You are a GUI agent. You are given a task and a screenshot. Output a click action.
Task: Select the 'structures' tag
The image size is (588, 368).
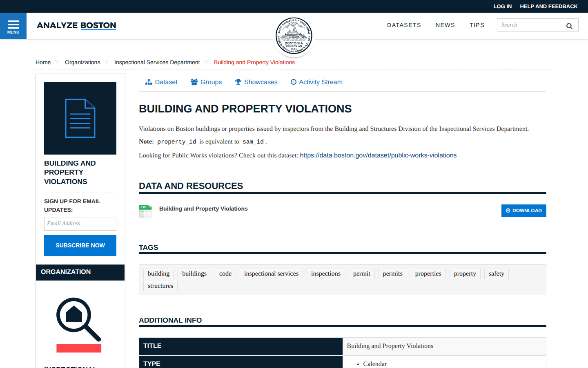[x=160, y=286]
